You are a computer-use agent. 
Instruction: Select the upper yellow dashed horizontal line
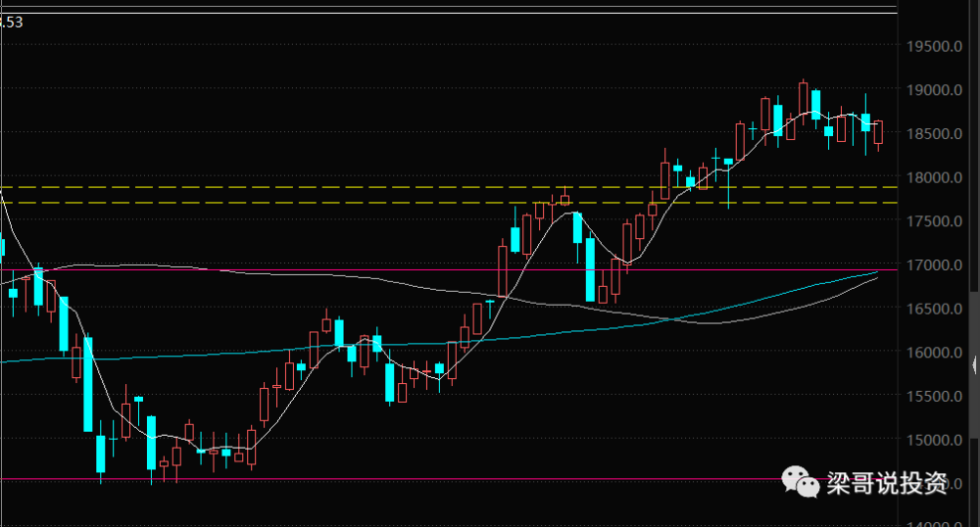click(449, 187)
